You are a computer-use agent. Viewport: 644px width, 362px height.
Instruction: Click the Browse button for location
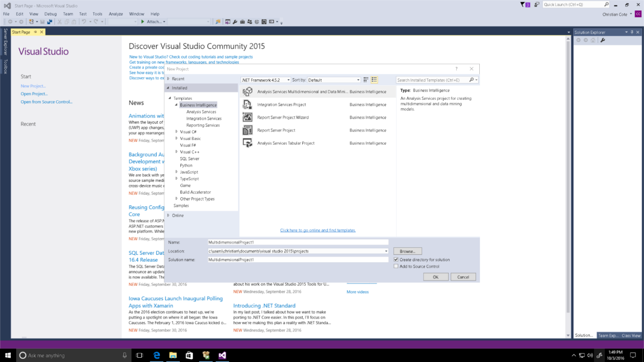pos(408,251)
